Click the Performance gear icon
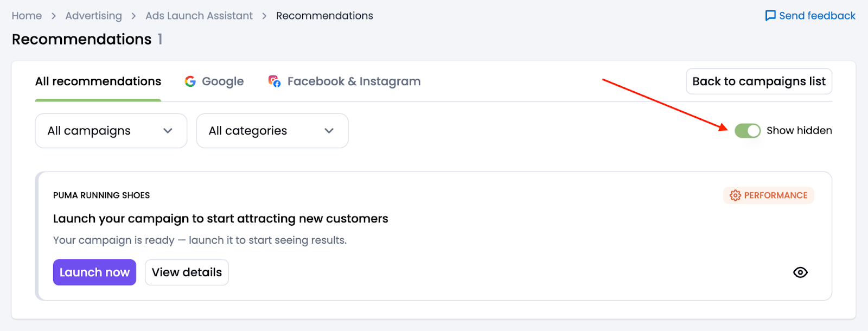Screen dimensions: 868x331 pos(735,195)
